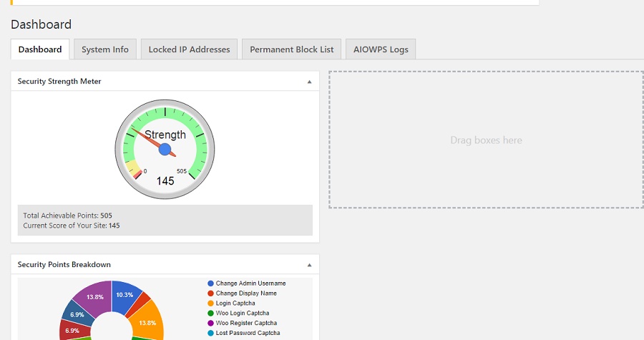
Task: Click the blue gauge needle hub
Action: tap(165, 149)
